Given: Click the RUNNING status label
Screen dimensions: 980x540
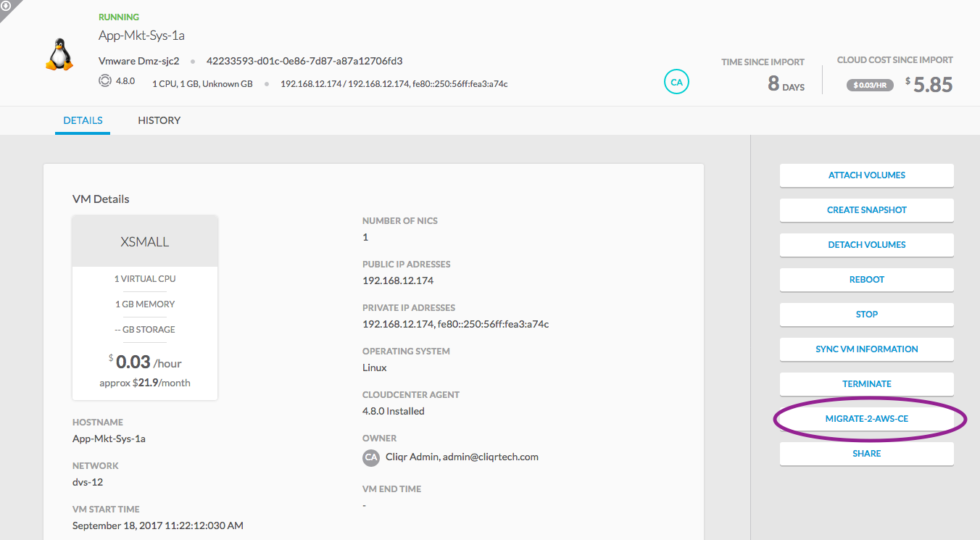Looking at the screenshot, I should (119, 17).
